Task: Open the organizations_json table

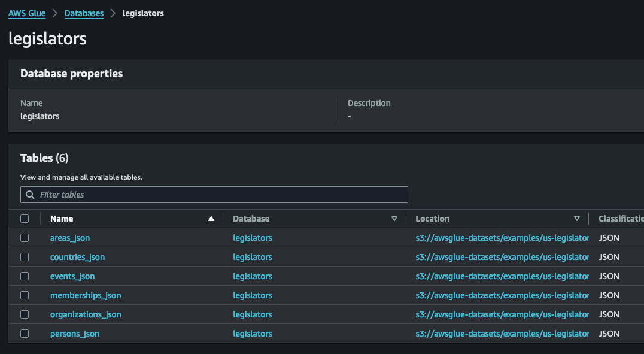Action: click(86, 314)
